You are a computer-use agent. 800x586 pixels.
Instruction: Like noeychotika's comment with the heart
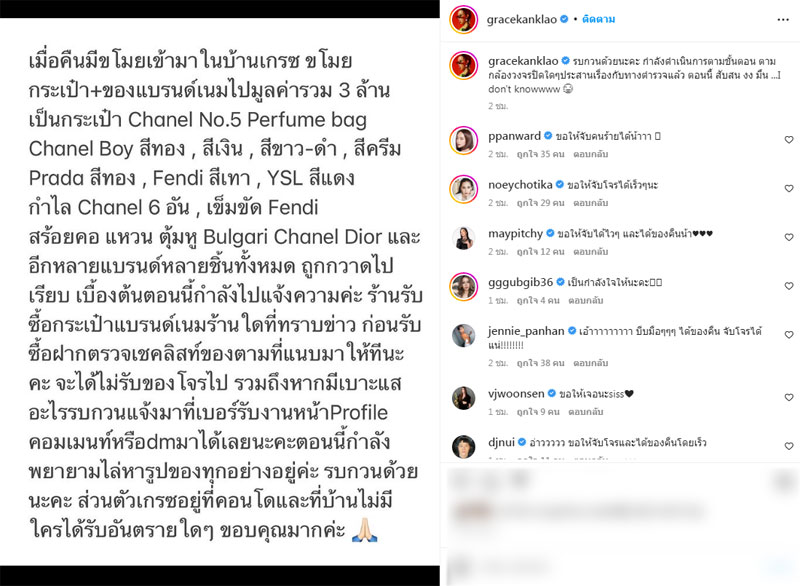[789, 189]
